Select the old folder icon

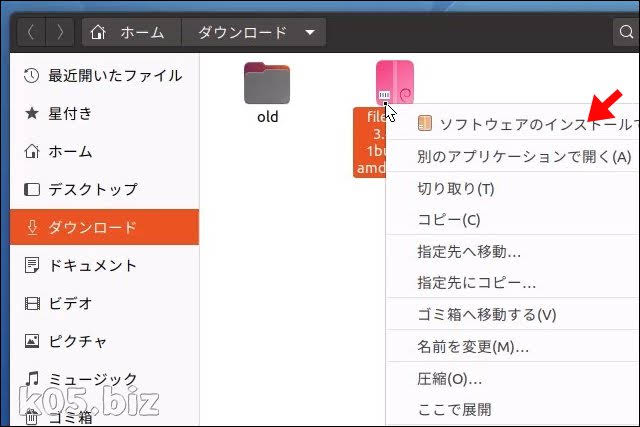pyautogui.click(x=267, y=83)
